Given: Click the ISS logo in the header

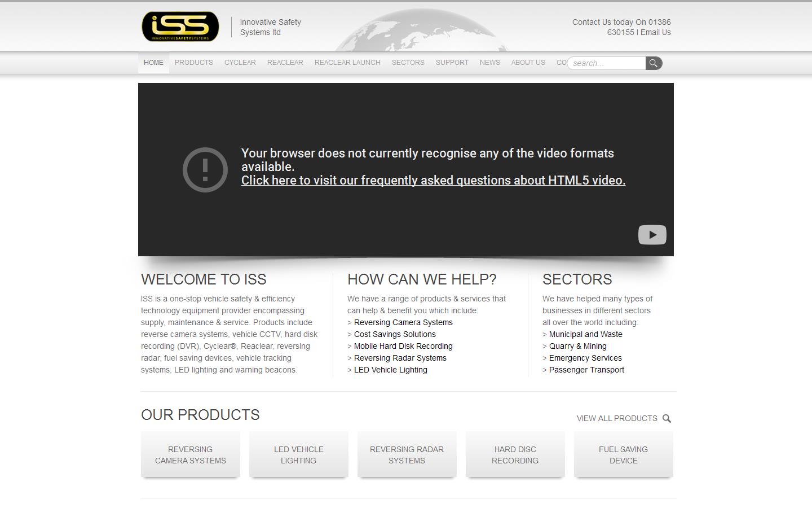Looking at the screenshot, I should [x=179, y=25].
